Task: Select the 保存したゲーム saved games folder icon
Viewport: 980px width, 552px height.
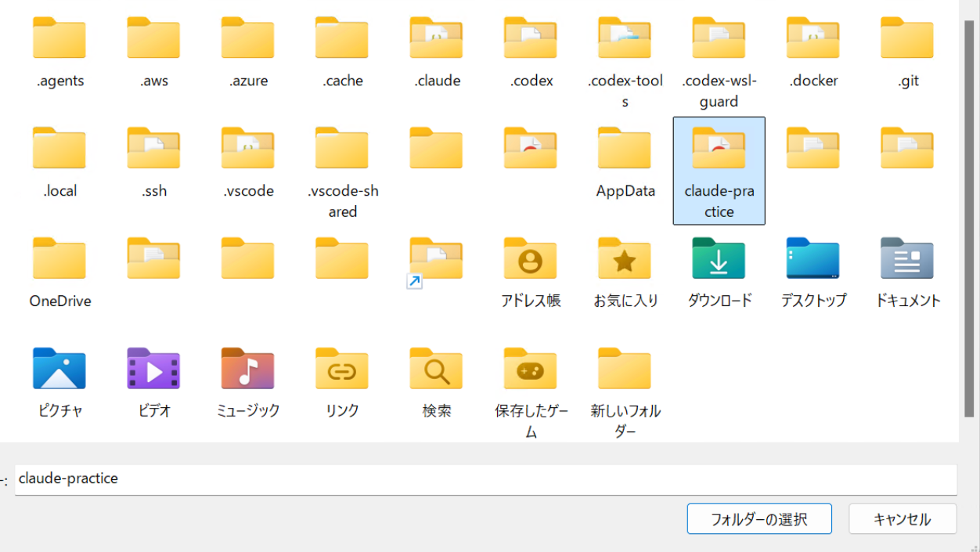Action: (x=531, y=369)
